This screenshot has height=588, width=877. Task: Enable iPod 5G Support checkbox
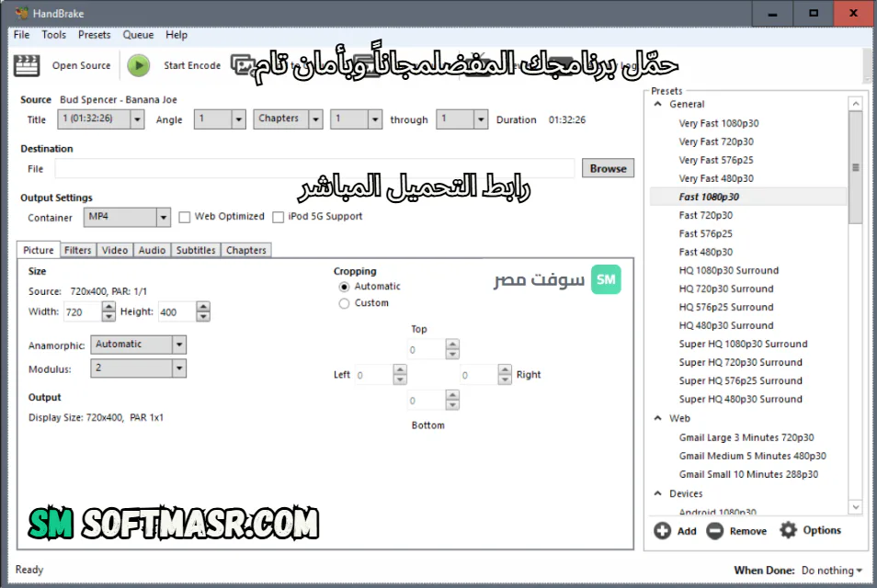[x=278, y=217]
